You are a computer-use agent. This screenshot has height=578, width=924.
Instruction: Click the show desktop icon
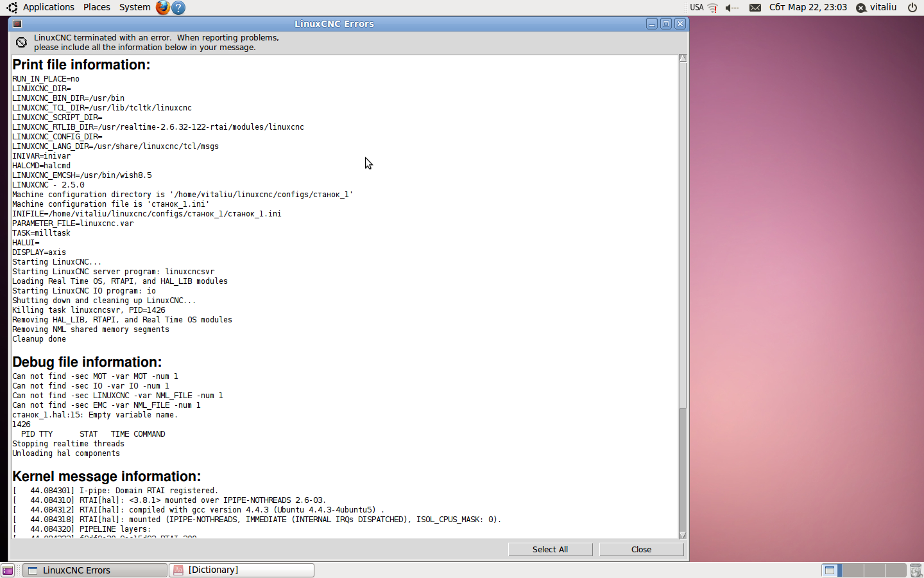[x=8, y=570]
